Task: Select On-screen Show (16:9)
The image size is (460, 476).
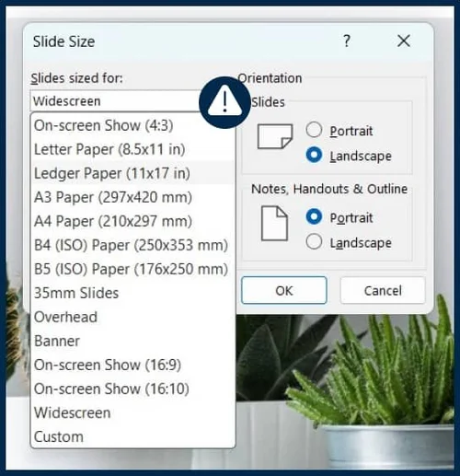Action: tap(132, 365)
